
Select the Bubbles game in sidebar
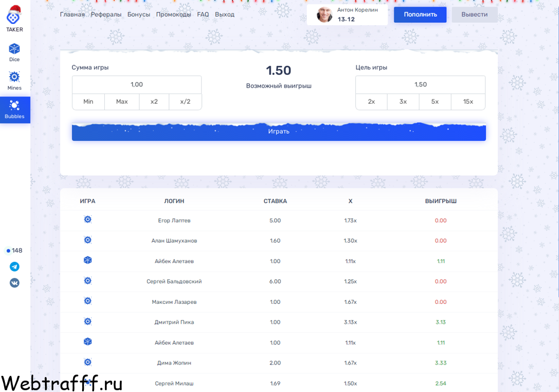(x=14, y=110)
